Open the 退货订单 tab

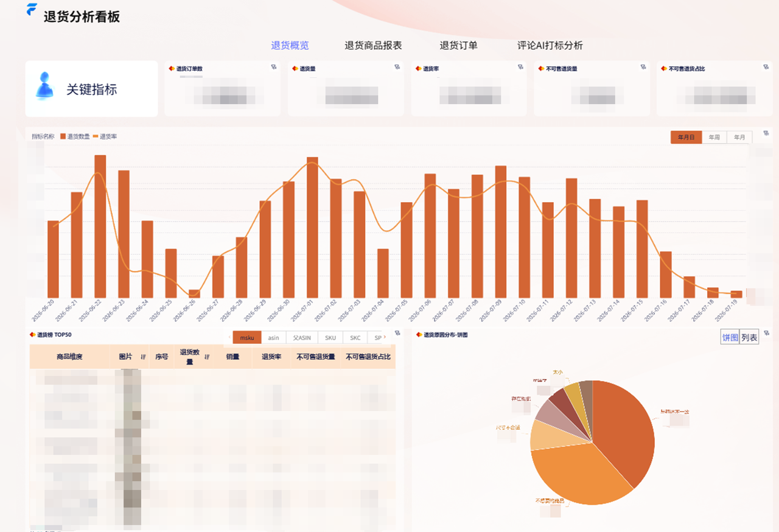click(x=458, y=46)
